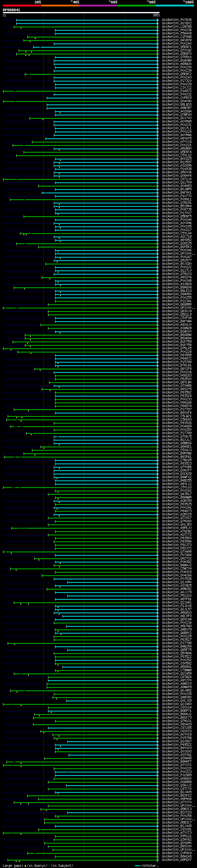197x868 pixels.
Task: Select the UniRef100_A7YXT2 hit
Action: [x=177, y=765]
